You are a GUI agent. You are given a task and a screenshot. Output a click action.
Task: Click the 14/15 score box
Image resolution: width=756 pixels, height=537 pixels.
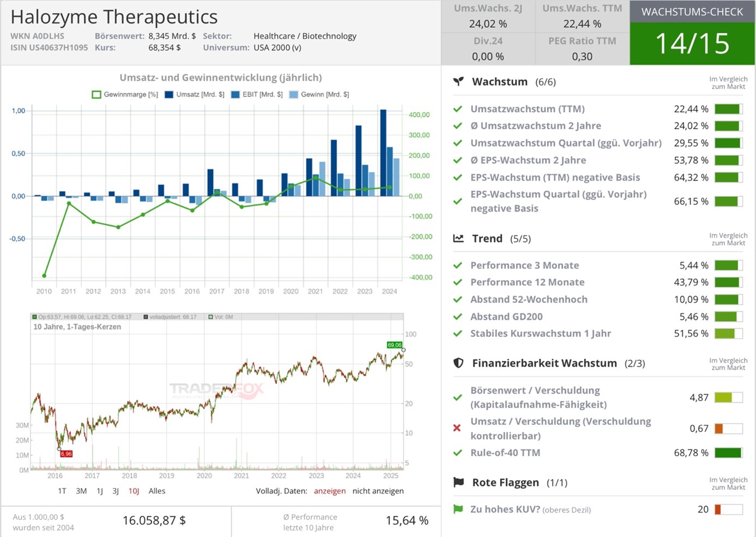click(692, 44)
